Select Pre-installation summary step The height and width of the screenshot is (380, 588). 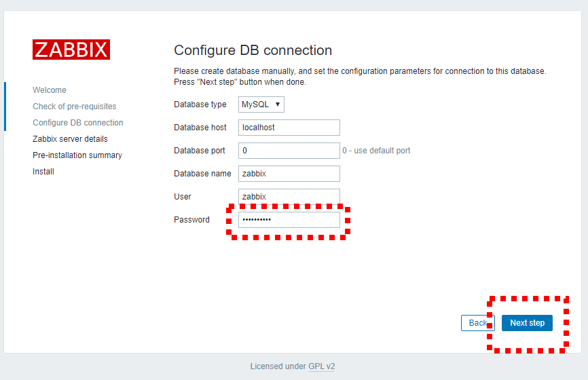[x=77, y=155]
